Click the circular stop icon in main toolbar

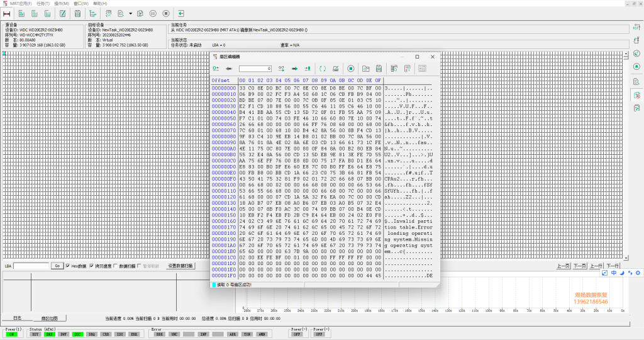click(x=166, y=14)
